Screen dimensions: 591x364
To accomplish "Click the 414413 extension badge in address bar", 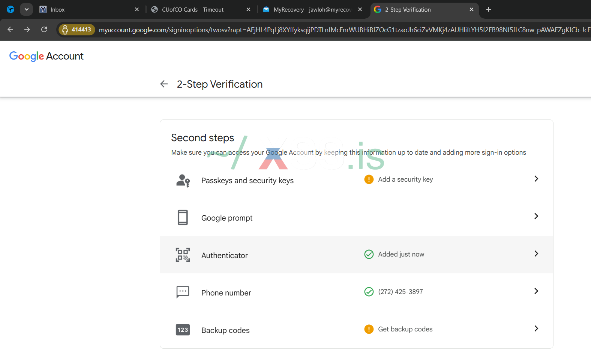I will pyautogui.click(x=77, y=30).
